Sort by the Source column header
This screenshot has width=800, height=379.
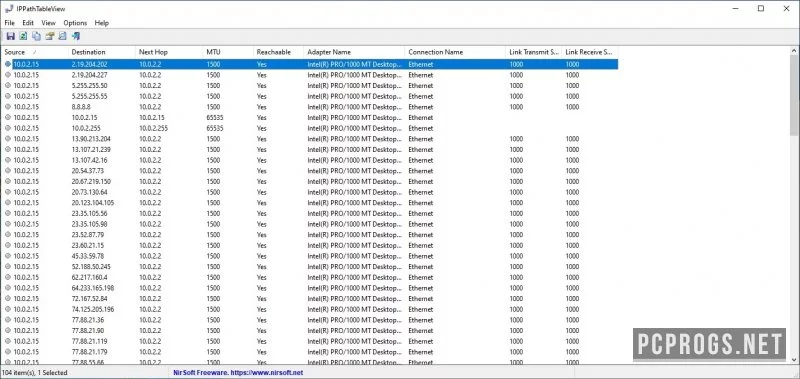pos(34,52)
